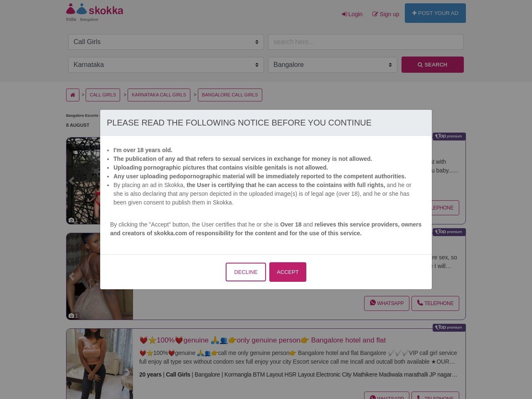The image size is (532, 399).
Task: Open the Bangalore Call Girls breadcrumb
Action: coord(230,95)
